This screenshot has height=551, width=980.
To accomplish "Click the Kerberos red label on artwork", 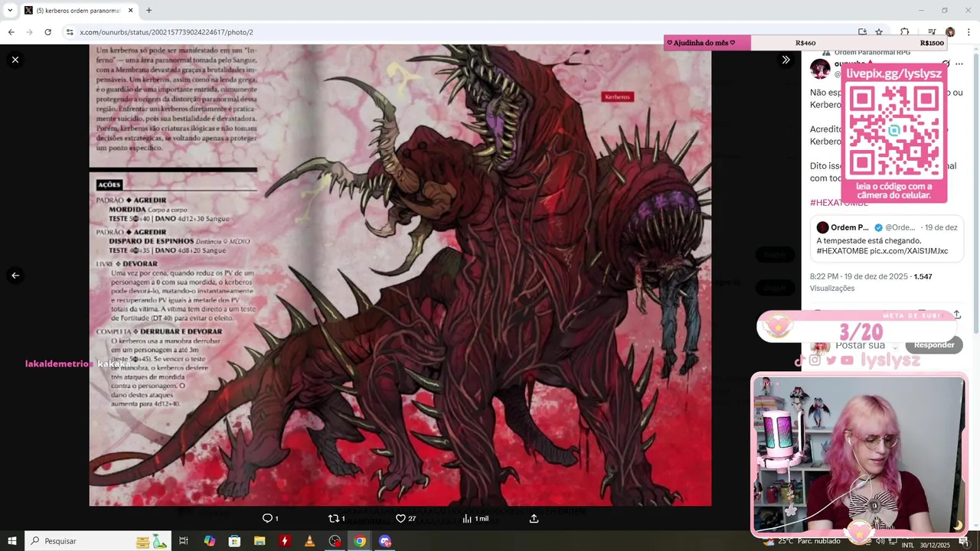I will [x=617, y=97].
